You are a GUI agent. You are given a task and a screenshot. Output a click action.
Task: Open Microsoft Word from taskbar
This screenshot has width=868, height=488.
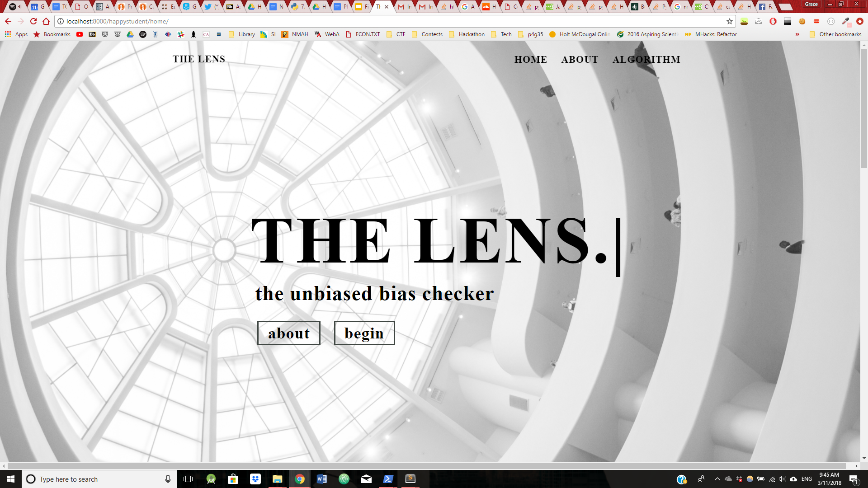(322, 479)
